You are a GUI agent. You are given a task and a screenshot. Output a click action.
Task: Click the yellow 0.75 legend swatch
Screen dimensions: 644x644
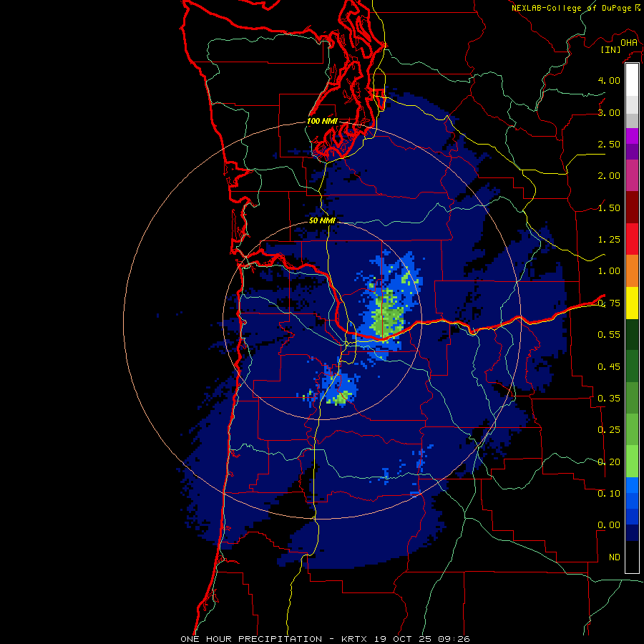pyautogui.click(x=632, y=303)
